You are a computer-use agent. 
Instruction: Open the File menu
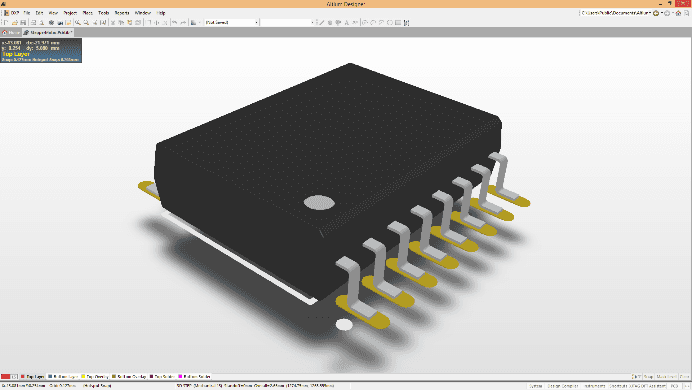tap(27, 13)
